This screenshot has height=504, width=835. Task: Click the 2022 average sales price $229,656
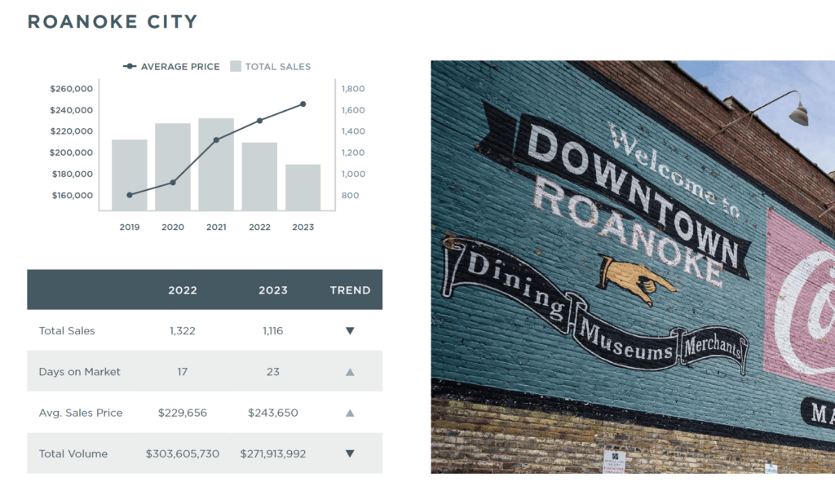click(183, 413)
